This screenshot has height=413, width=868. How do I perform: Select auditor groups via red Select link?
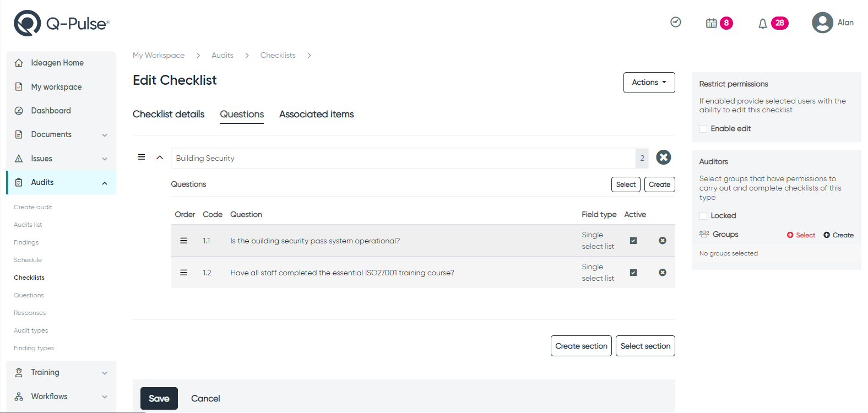tap(801, 235)
